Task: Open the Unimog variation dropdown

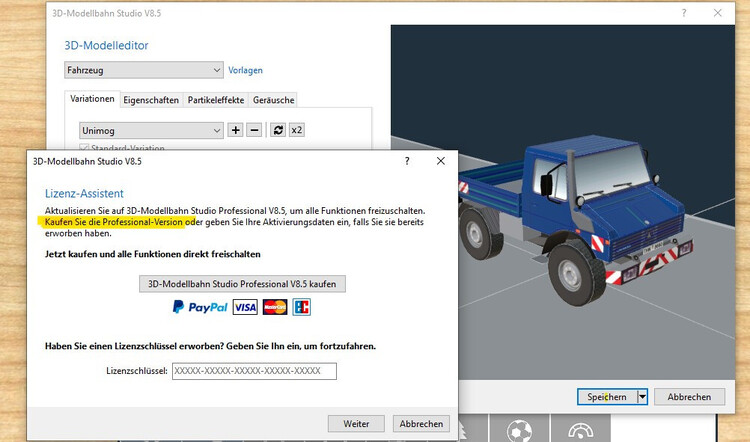Action: pos(151,130)
